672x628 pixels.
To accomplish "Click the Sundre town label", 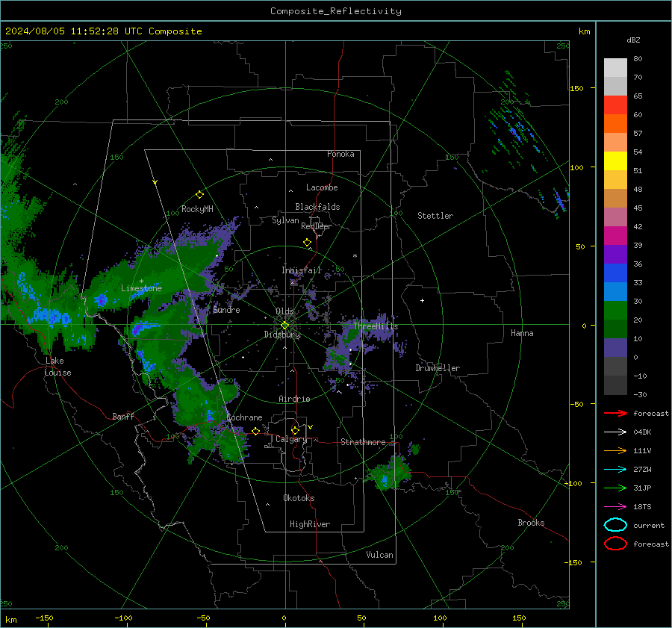I will (x=226, y=310).
